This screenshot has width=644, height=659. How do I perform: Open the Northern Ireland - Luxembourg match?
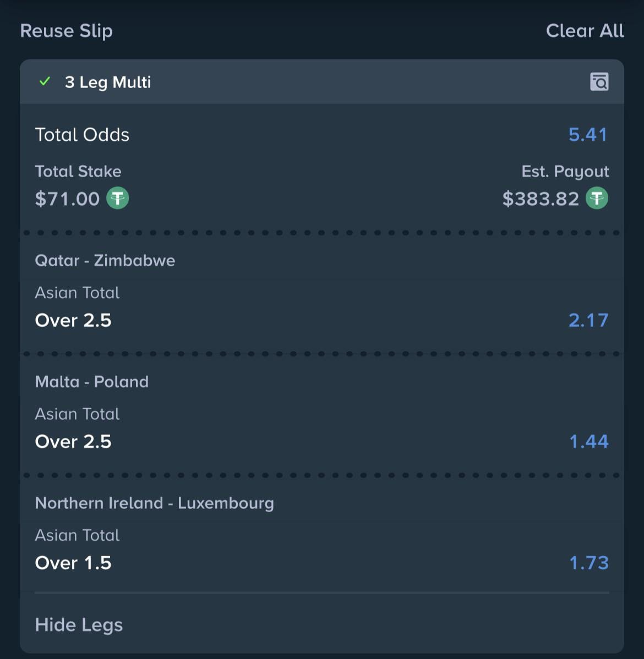coord(154,503)
